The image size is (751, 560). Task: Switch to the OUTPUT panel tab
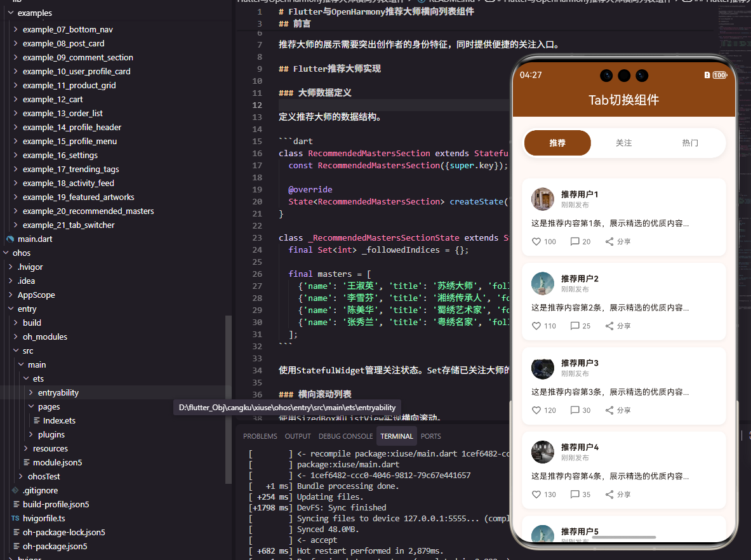(298, 436)
